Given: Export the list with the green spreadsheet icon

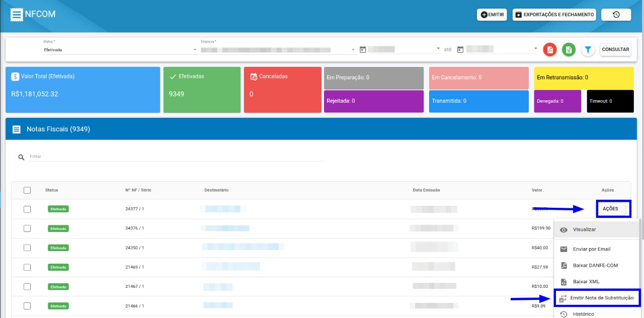Looking at the screenshot, I should pos(569,50).
